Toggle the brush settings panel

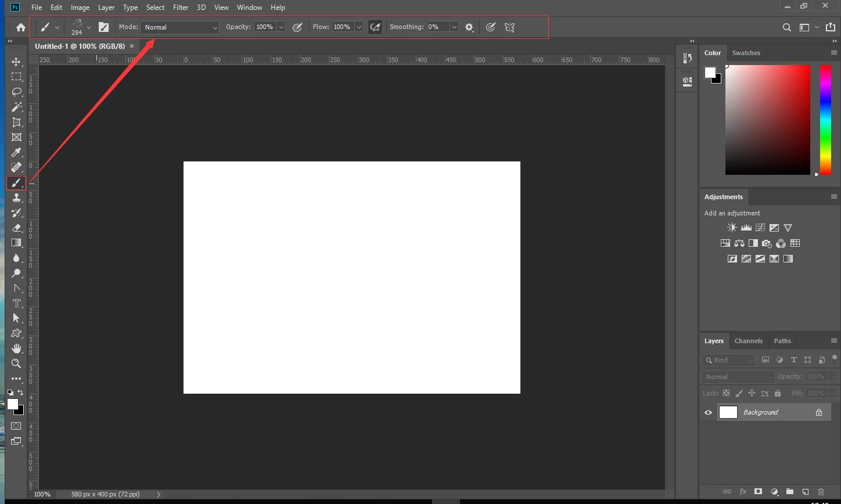click(x=103, y=27)
